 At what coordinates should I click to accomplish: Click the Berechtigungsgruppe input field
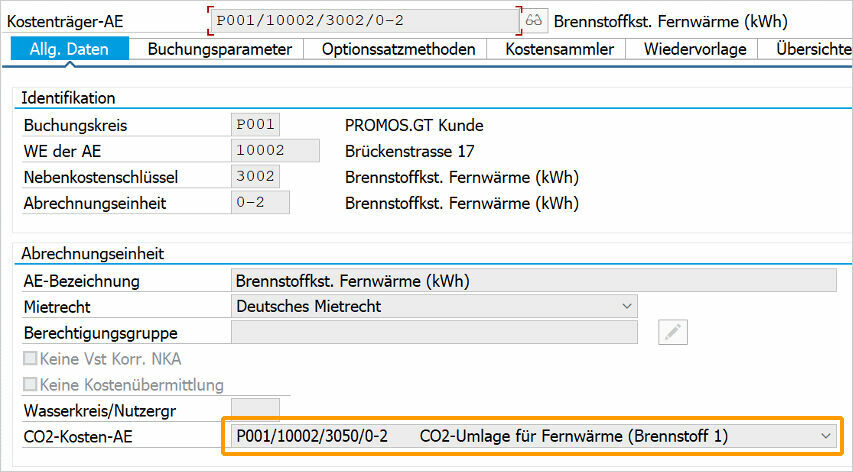click(x=433, y=332)
